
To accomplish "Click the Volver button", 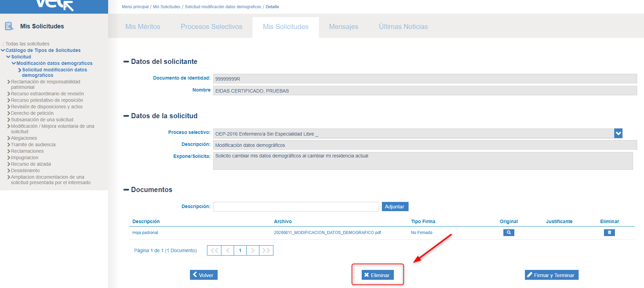I will pos(204,275).
